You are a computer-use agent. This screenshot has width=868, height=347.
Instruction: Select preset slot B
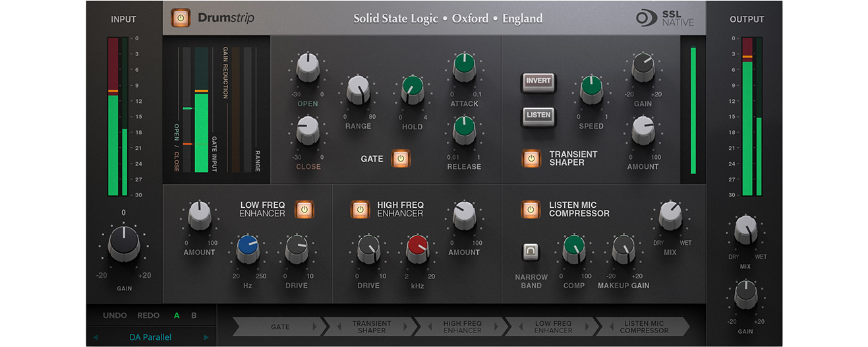[194, 315]
